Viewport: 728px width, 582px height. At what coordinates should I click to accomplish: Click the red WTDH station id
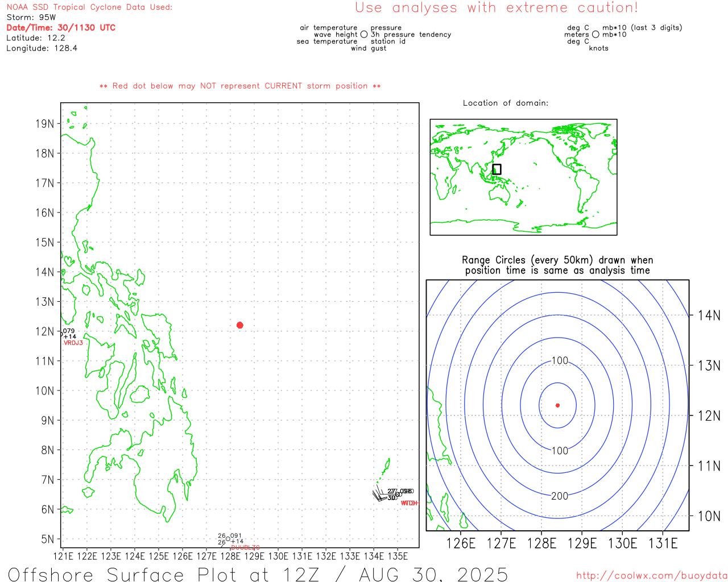409,503
